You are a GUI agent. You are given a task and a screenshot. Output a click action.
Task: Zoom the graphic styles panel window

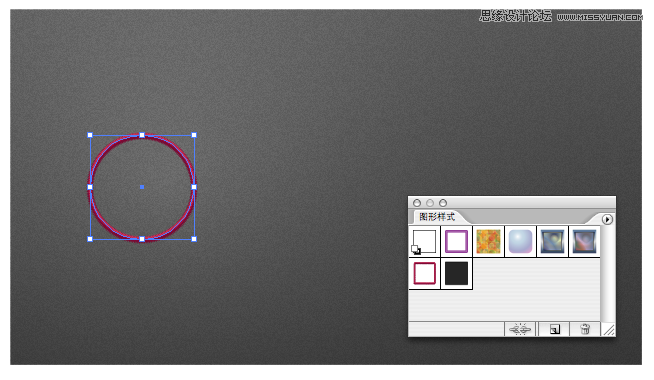coord(443,203)
